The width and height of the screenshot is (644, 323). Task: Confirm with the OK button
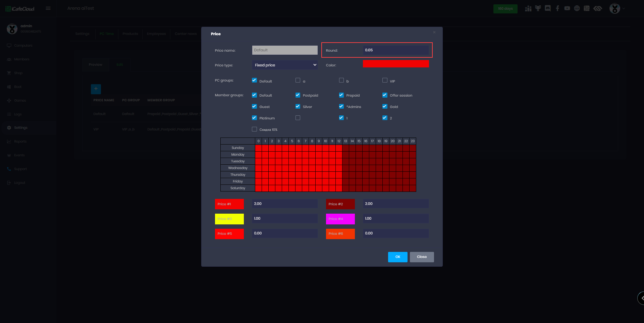click(x=397, y=257)
